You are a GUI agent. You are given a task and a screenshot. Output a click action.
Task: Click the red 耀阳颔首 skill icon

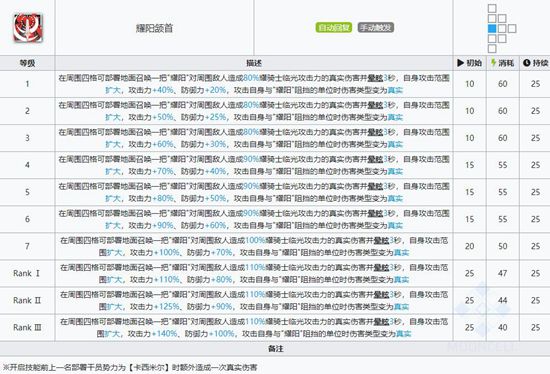pos(28,28)
